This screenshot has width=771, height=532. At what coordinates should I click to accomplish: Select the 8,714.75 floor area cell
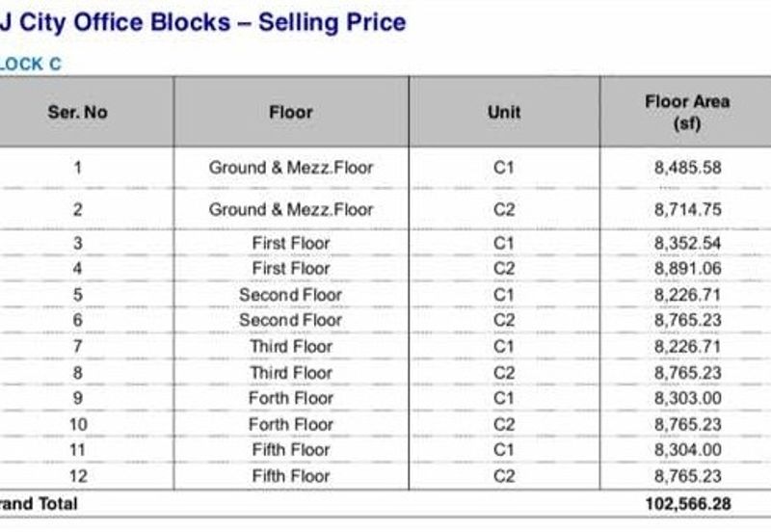tap(686, 209)
